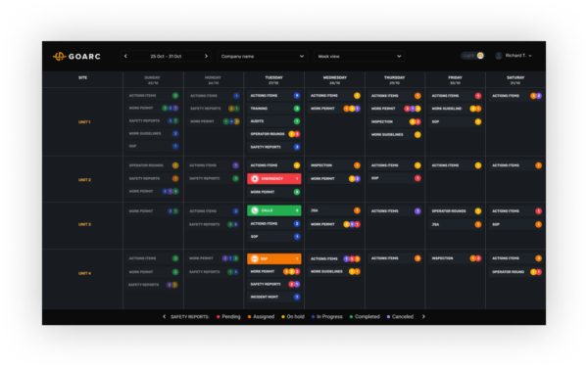The height and width of the screenshot is (368, 588).
Task: Open the red Emergency alert in Unit 2
Action: click(274, 178)
